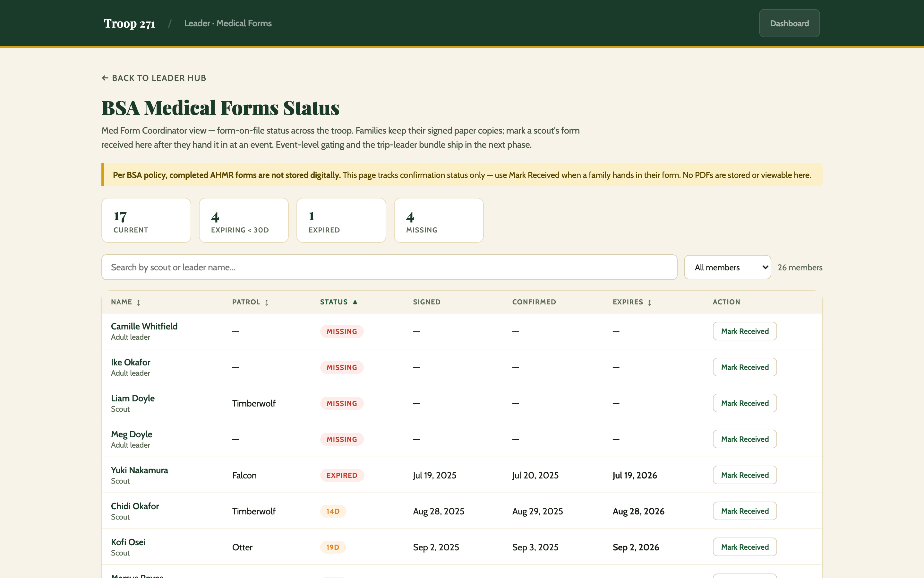Sort table by Expires column arrows
Viewport: 924px width, 578px height.
[649, 302]
